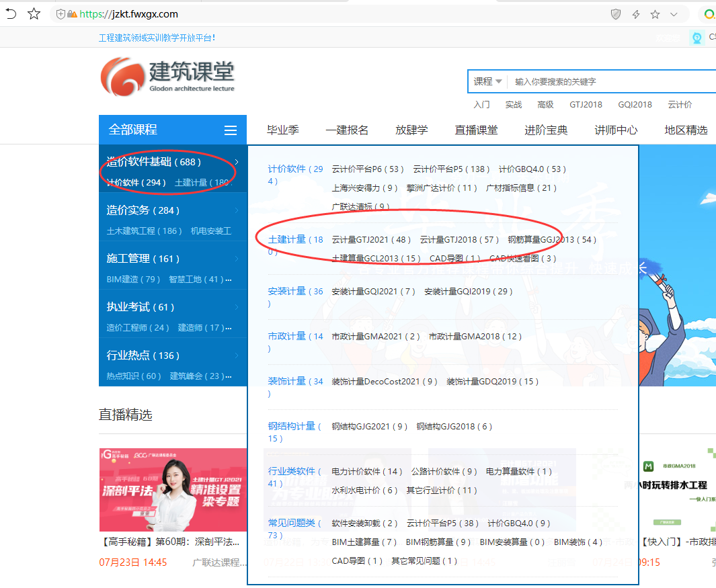Click 云计价平台P6 (53) link
The height and width of the screenshot is (588, 716).
tap(368, 169)
